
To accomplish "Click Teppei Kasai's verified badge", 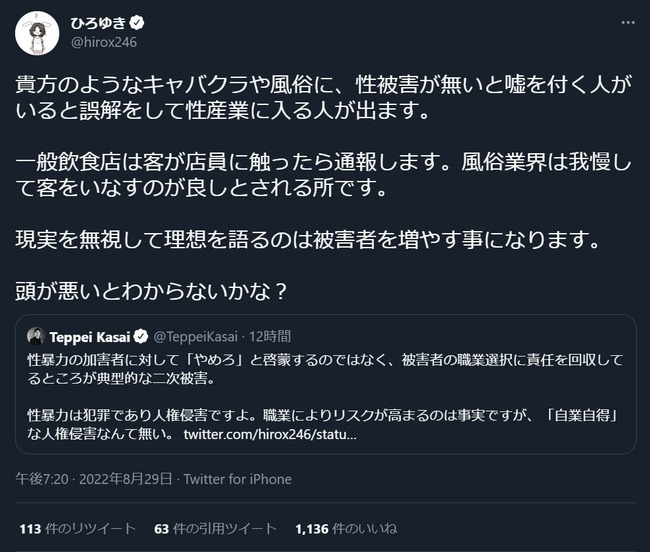I will pyautogui.click(x=141, y=337).
